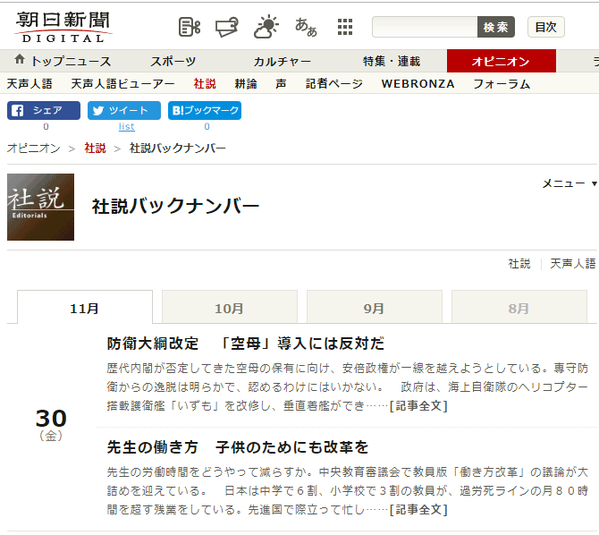
Task: Open 記事全文 for the 防衛大綱 article
Action: pos(418,406)
